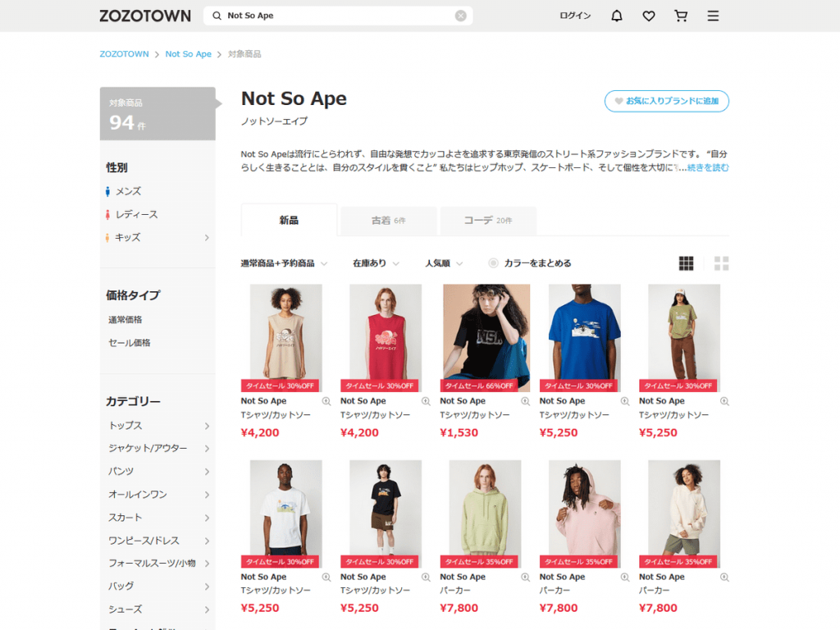
Task: Zoom icon for white ¥5,250 T-shirt
Action: point(326,577)
